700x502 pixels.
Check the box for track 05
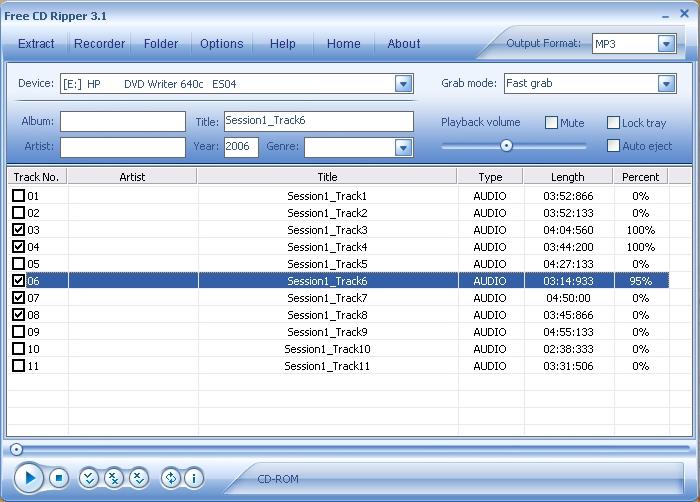point(18,264)
